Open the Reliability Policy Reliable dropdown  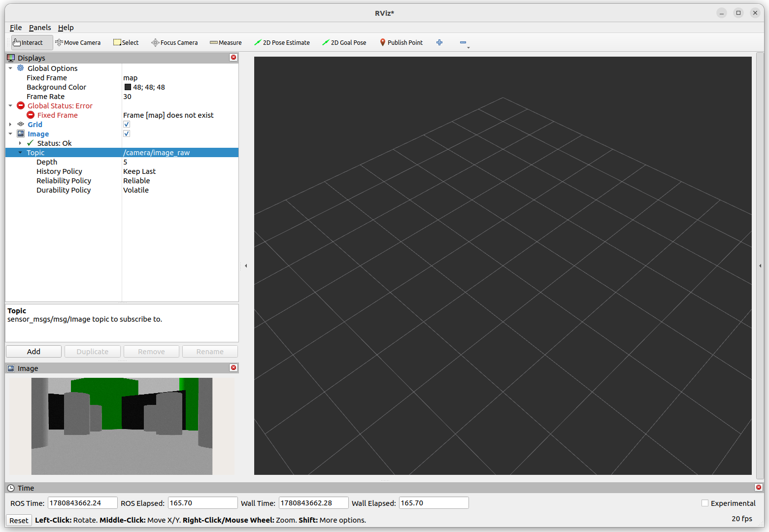coord(180,180)
